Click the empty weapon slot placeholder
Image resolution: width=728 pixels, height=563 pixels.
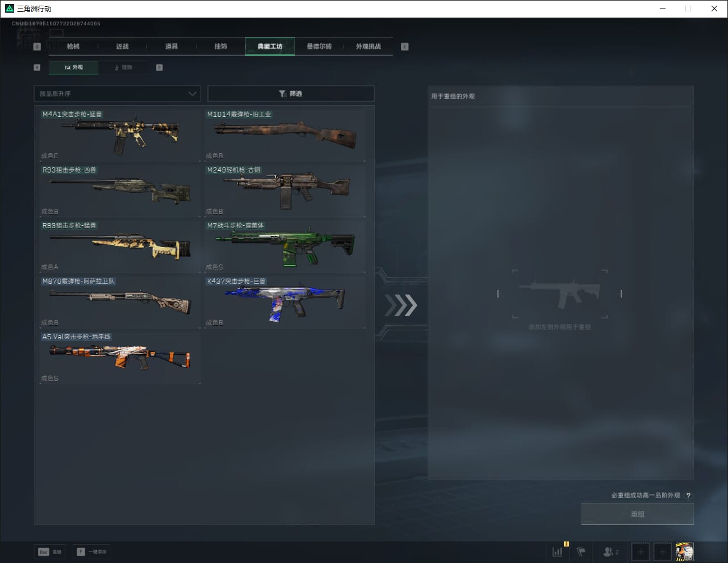[559, 294]
